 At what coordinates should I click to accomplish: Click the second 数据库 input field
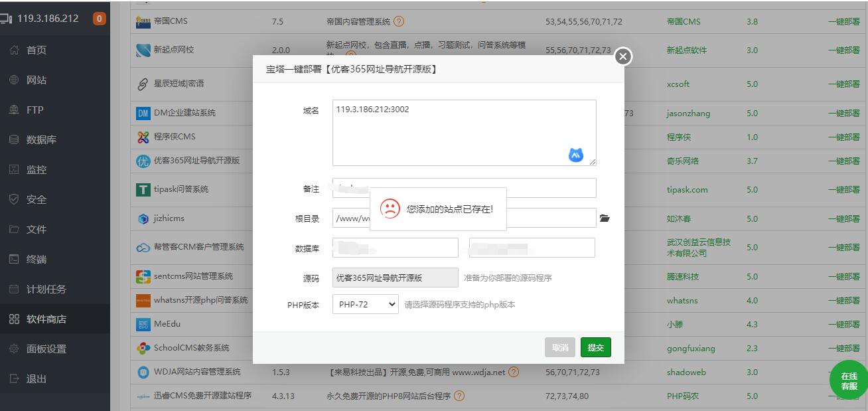(532, 248)
